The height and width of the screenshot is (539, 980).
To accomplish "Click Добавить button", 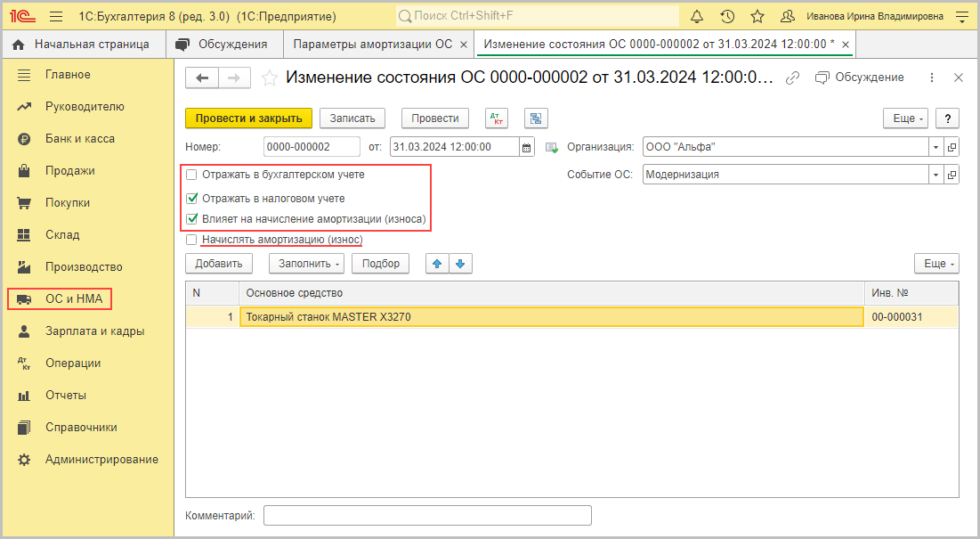I will 219,264.
